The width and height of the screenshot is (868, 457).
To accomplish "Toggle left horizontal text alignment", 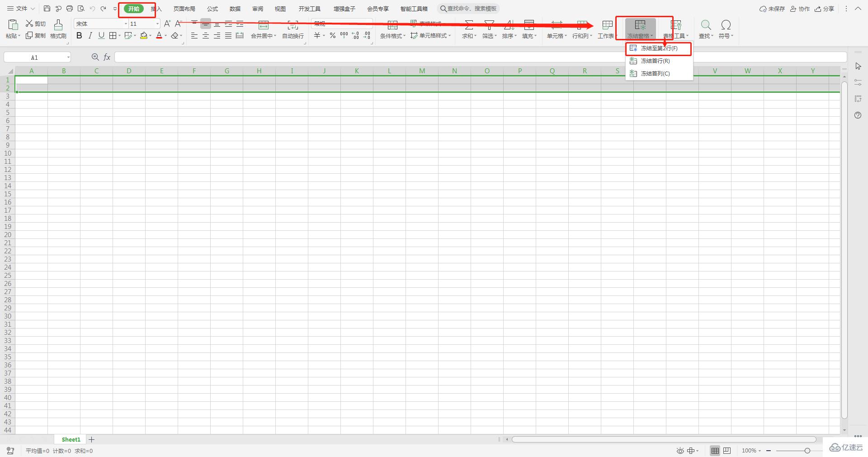I will (x=194, y=35).
